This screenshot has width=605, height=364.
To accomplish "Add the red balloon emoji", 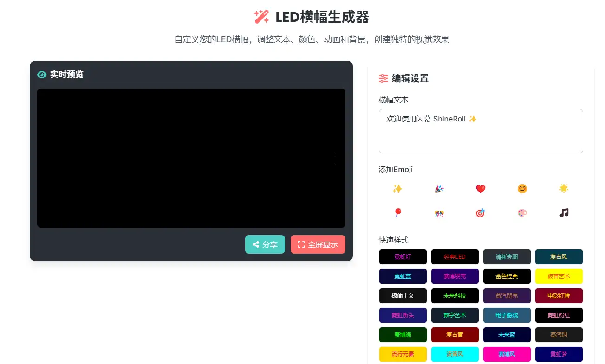I will coord(397,213).
